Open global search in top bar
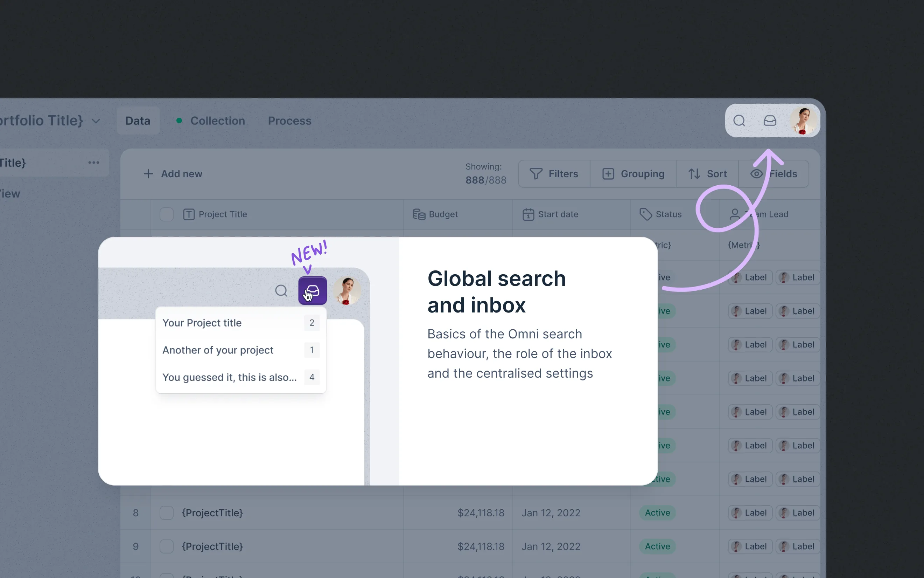The image size is (924, 578). [x=739, y=121]
